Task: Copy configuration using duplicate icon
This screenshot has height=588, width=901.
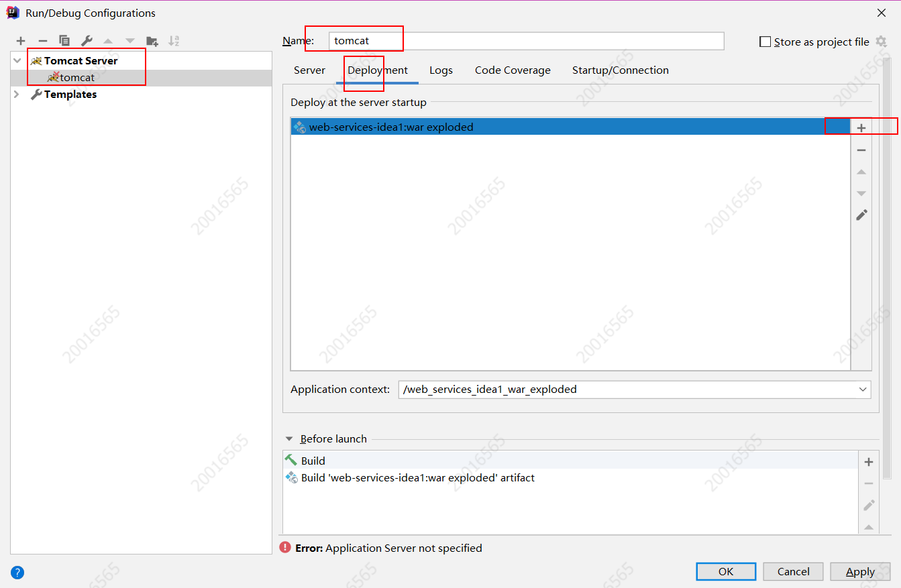Action: coord(64,41)
